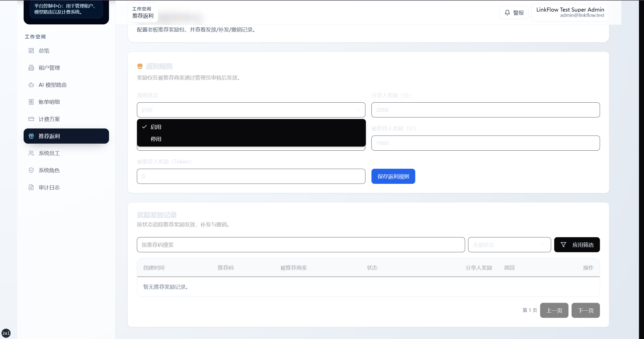The height and width of the screenshot is (339, 644).
Task: Click 操作 column header
Action: (x=588, y=268)
